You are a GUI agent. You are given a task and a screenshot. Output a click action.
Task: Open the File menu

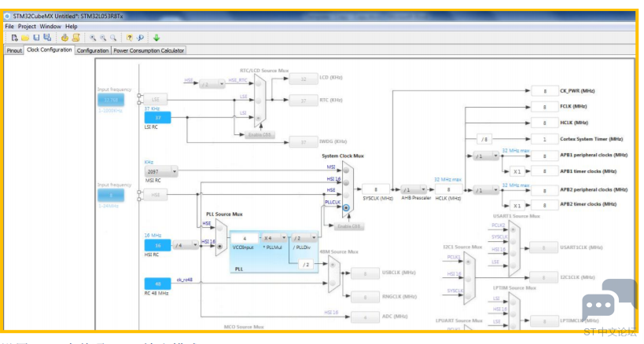click(x=9, y=26)
